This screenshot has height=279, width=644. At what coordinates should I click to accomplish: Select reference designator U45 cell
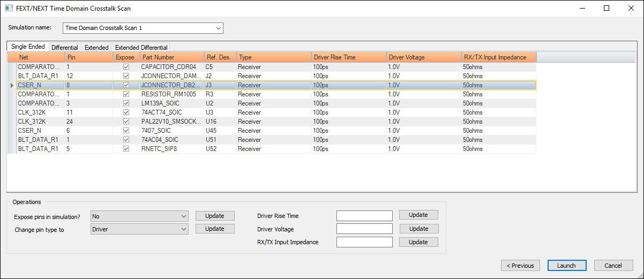(x=220, y=131)
